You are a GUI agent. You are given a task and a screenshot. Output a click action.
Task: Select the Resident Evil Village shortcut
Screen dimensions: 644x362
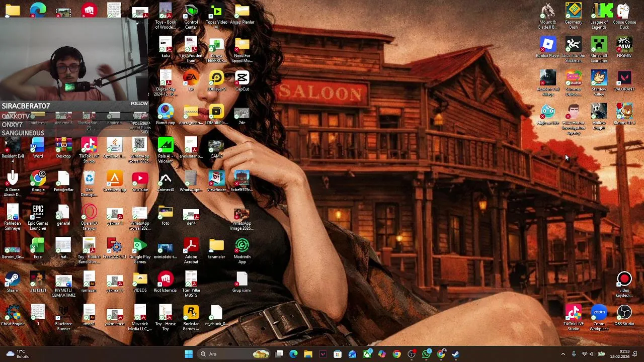[547, 83]
